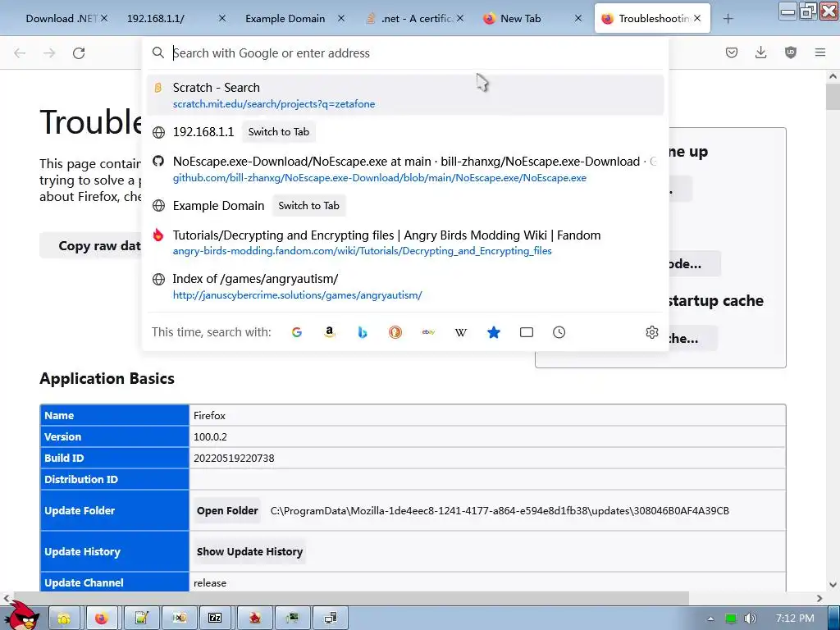This screenshot has height=630, width=840.
Task: Click the address bar search field
Action: (405, 53)
